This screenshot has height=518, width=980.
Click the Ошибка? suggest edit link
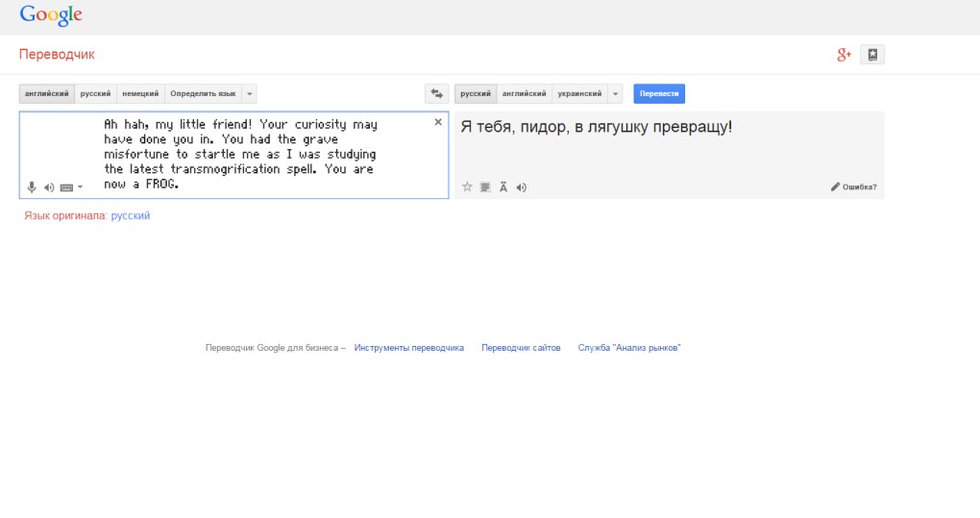pyautogui.click(x=854, y=186)
